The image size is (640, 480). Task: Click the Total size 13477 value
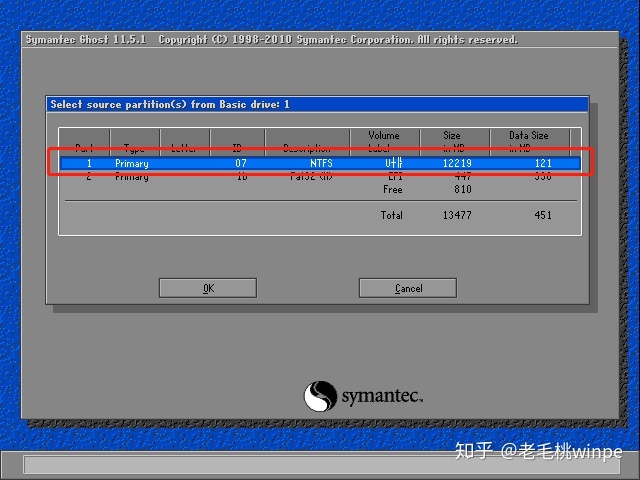[x=457, y=215]
